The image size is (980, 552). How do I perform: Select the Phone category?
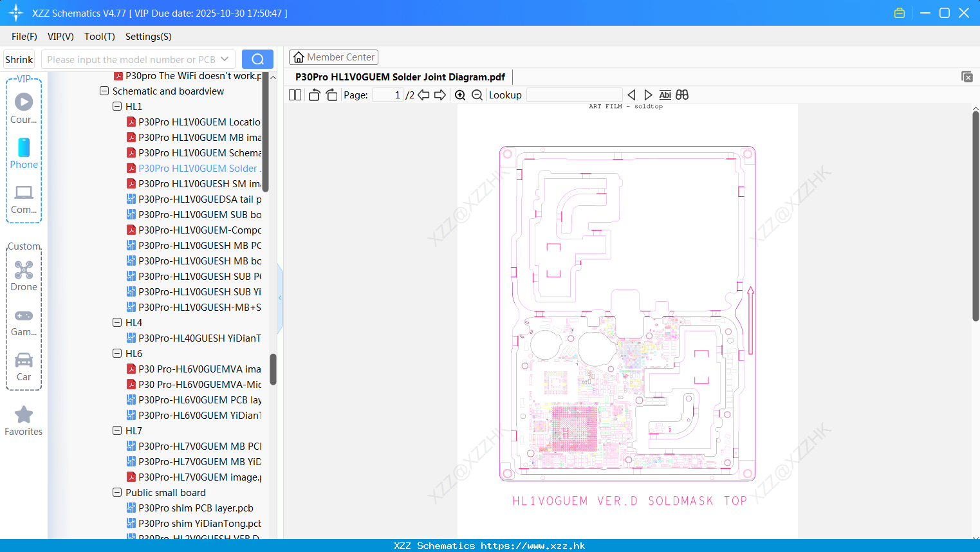24,153
